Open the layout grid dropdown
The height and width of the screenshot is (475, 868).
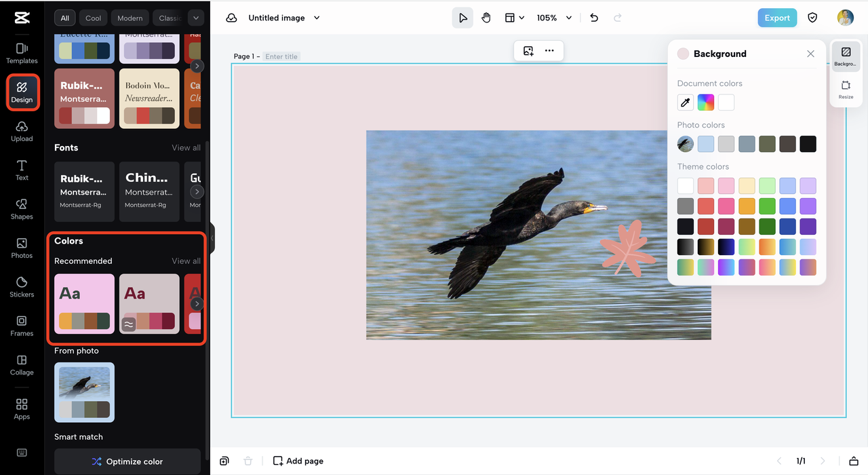[514, 18]
